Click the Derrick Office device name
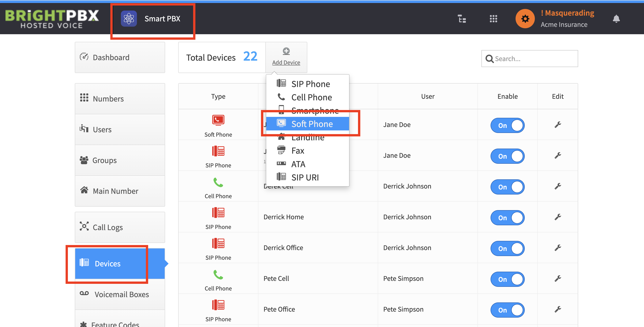 (283, 248)
